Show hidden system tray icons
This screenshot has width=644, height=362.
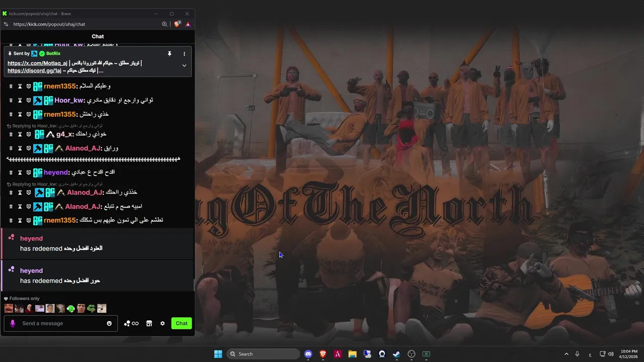566,354
